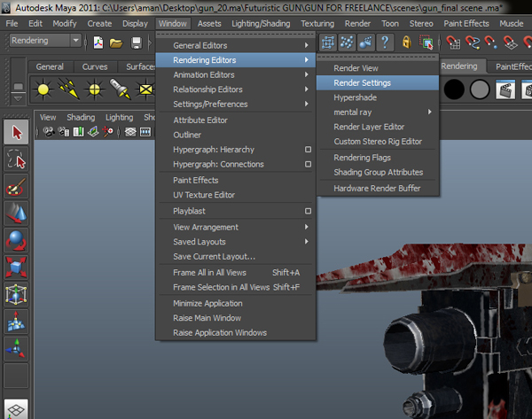Click the shelf menu down arrow
532x419 pixels.
pyautogui.click(x=18, y=98)
